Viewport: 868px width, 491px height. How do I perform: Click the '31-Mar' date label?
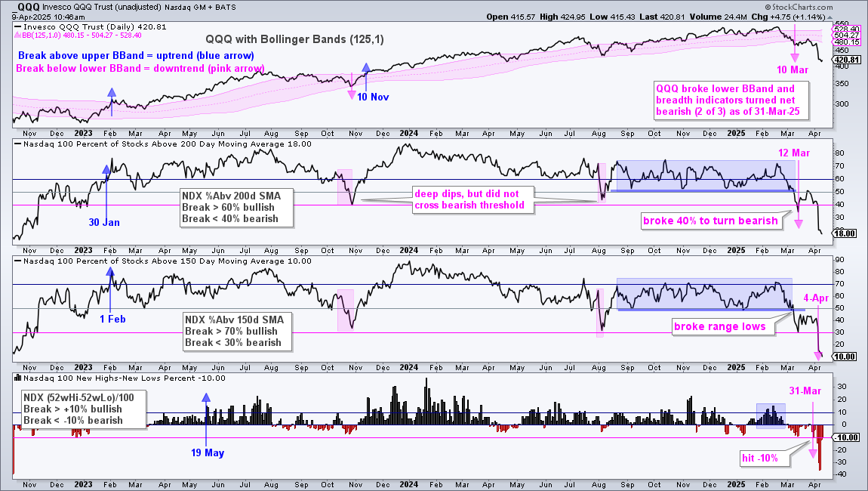click(805, 391)
